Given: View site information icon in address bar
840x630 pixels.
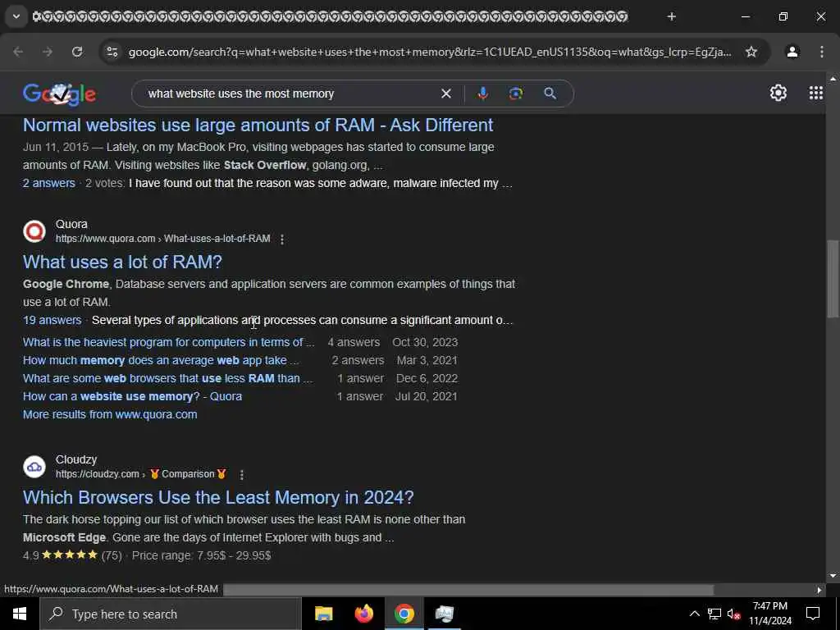Looking at the screenshot, I should [112, 52].
